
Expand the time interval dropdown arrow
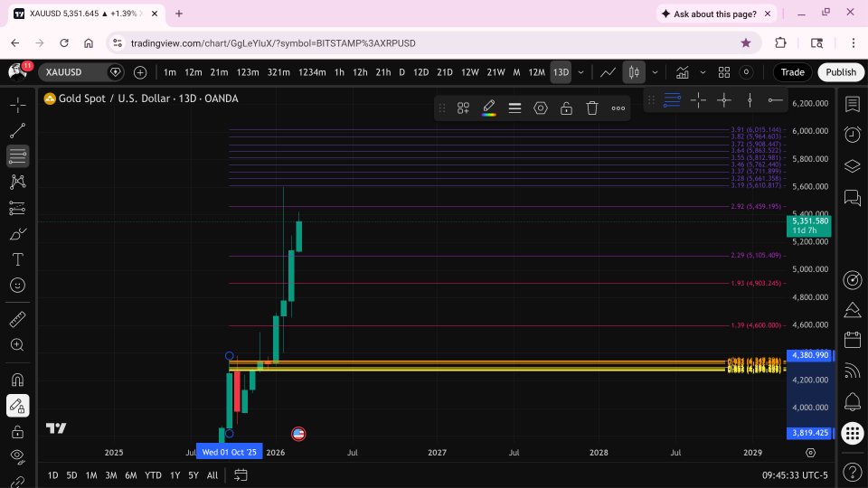580,72
